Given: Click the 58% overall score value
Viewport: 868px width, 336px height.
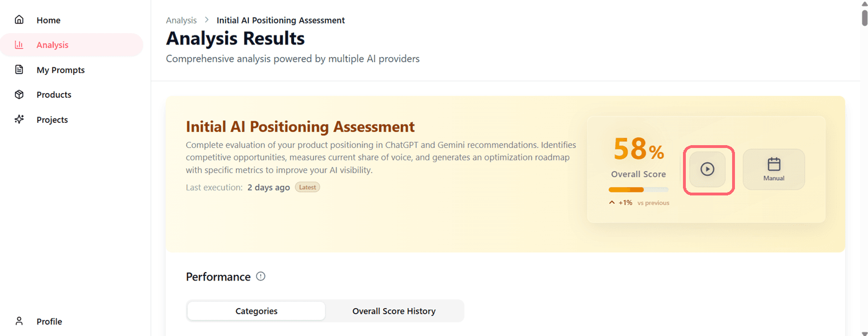Looking at the screenshot, I should [x=638, y=150].
